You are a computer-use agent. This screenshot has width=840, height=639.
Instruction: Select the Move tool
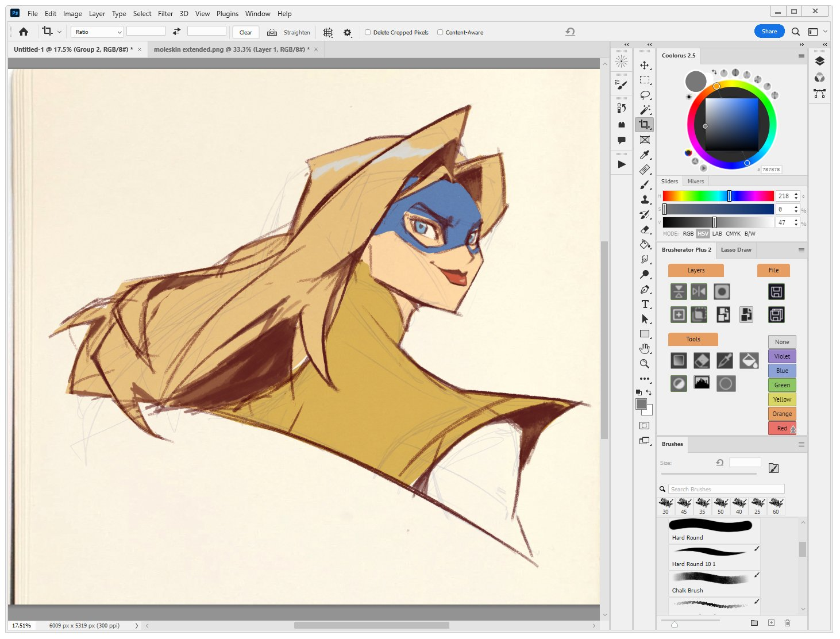645,66
